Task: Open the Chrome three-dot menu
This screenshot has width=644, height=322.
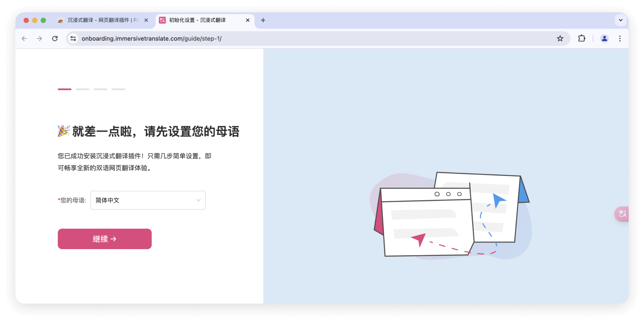Action: click(620, 38)
